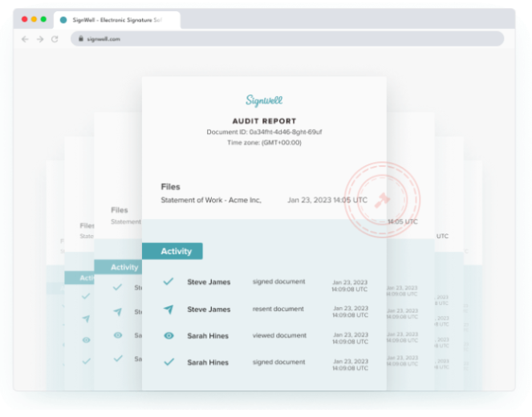Click the Files section heading on the front report
The image size is (532, 417).
(x=172, y=185)
